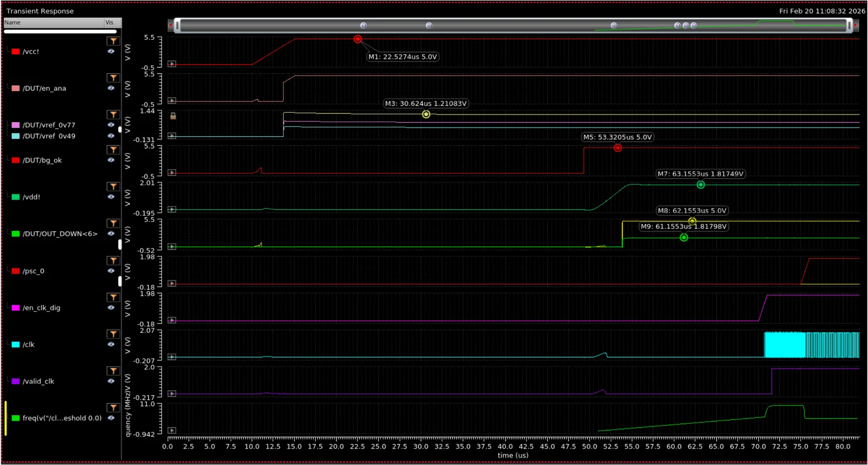Click the funnel icon for /DUT/OUT_DOWN<6>
The image size is (868, 465).
113,224
